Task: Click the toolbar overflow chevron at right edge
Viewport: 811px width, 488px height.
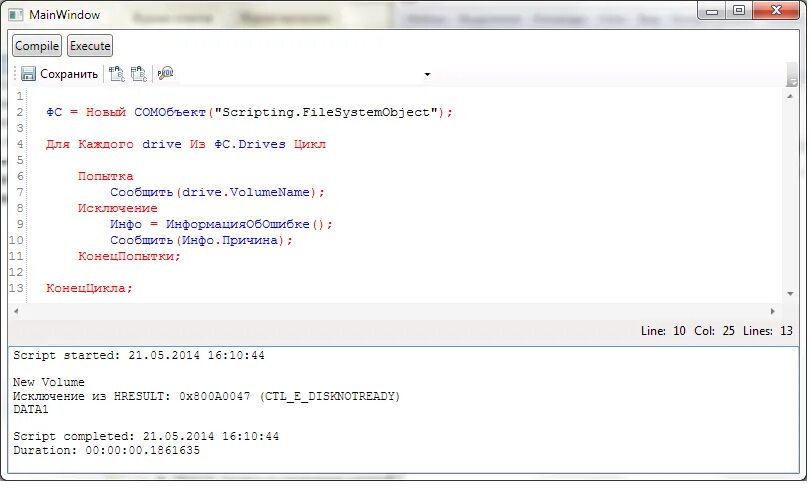Action: [791, 75]
